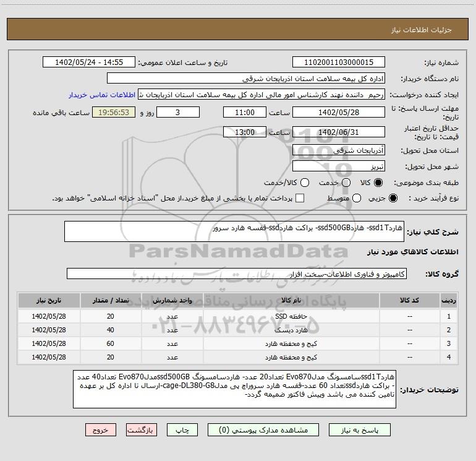Click quantity 20 in row 4

(111, 358)
